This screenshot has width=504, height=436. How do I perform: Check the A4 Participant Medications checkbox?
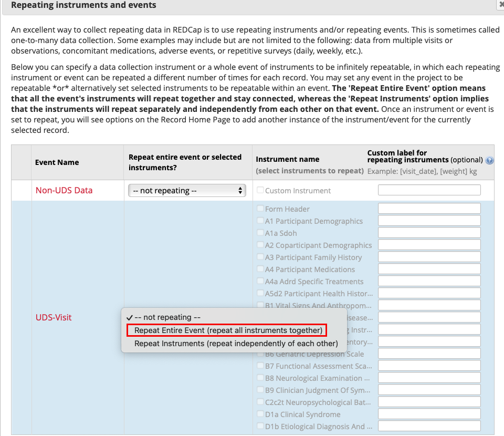pyautogui.click(x=260, y=268)
